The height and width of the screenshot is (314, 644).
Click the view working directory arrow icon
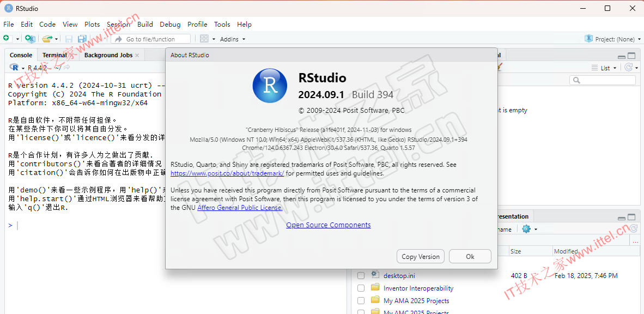tap(66, 68)
